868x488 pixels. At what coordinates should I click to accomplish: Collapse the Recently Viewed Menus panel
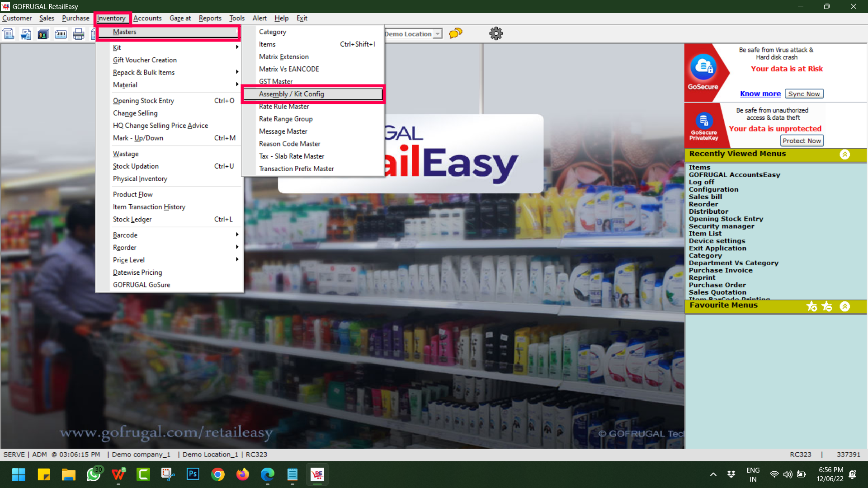(844, 154)
